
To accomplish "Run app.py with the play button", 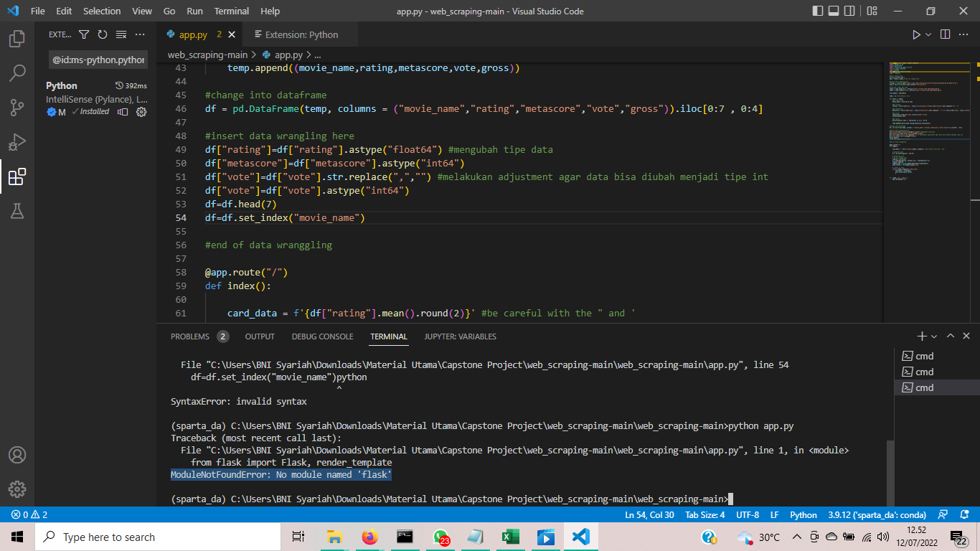I will [916, 34].
